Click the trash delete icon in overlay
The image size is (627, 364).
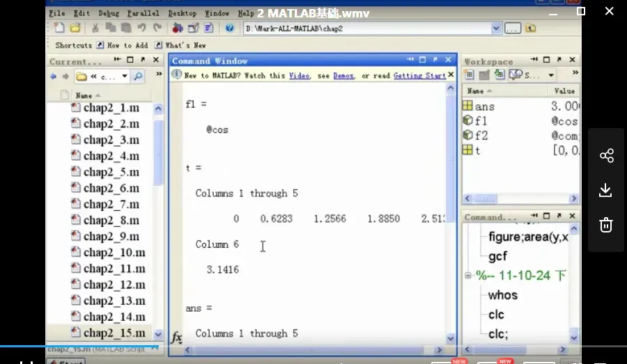point(606,225)
